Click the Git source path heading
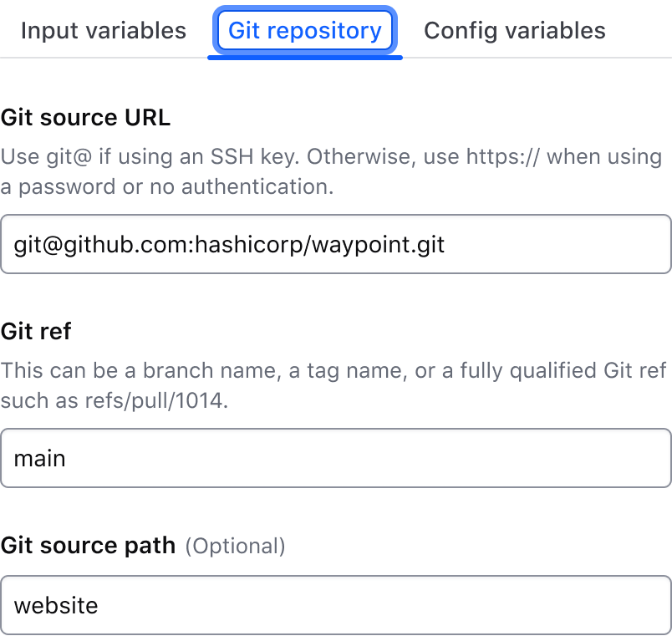The height and width of the screenshot is (636, 672). coord(88,545)
